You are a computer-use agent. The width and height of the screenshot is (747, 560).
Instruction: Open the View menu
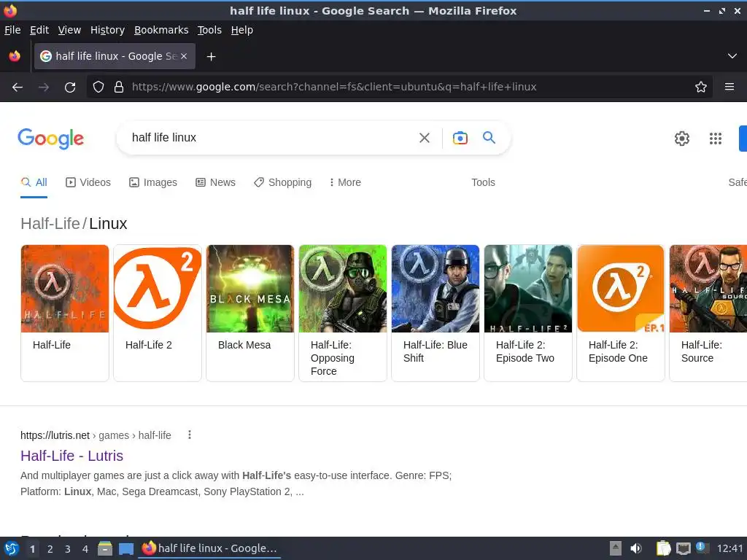(69, 30)
